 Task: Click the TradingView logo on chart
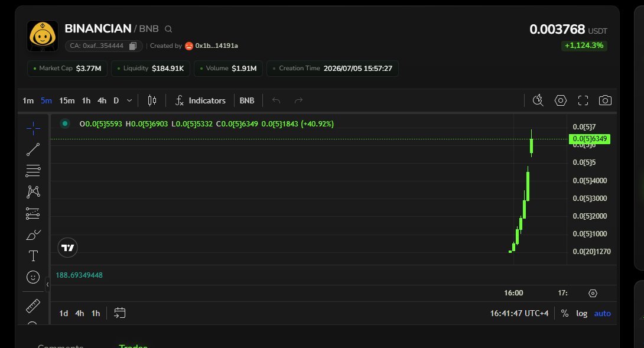[67, 248]
